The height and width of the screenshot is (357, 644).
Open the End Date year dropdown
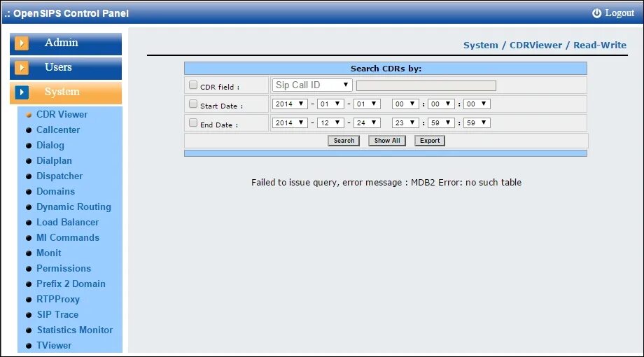click(290, 122)
